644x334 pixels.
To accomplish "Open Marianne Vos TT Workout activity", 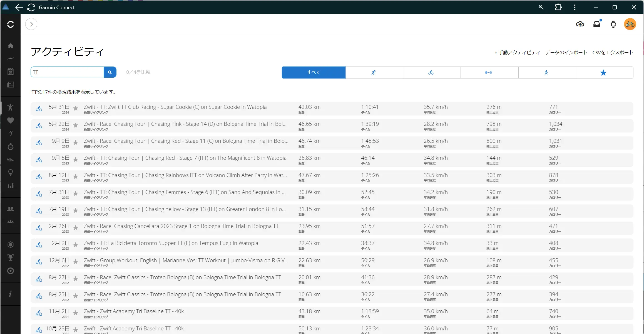I will (186, 260).
